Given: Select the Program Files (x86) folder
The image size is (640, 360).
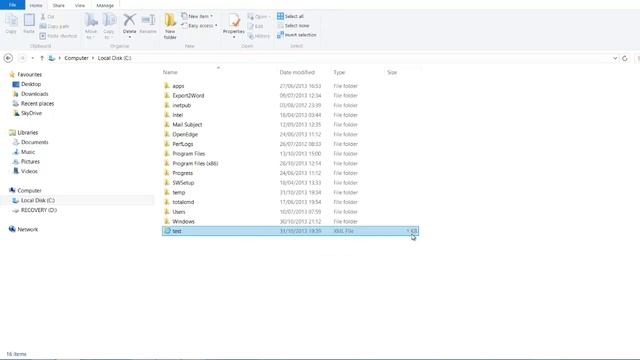Looking at the screenshot, I should [x=290, y=163].
